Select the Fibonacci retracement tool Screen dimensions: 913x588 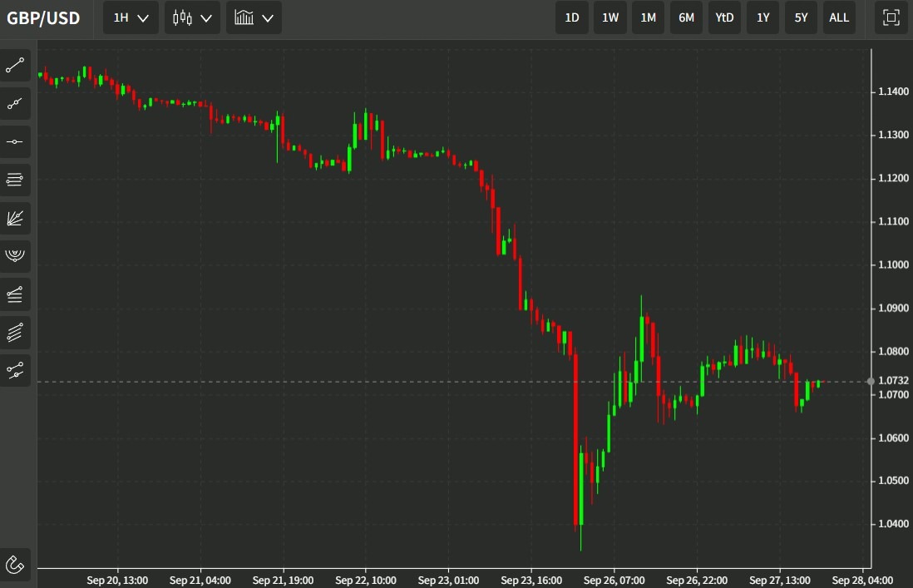coord(15,294)
